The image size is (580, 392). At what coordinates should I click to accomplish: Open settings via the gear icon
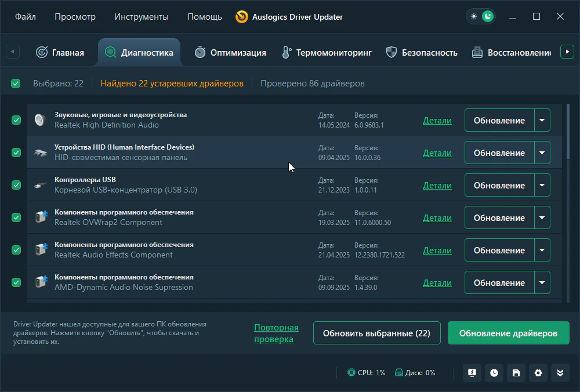538,373
